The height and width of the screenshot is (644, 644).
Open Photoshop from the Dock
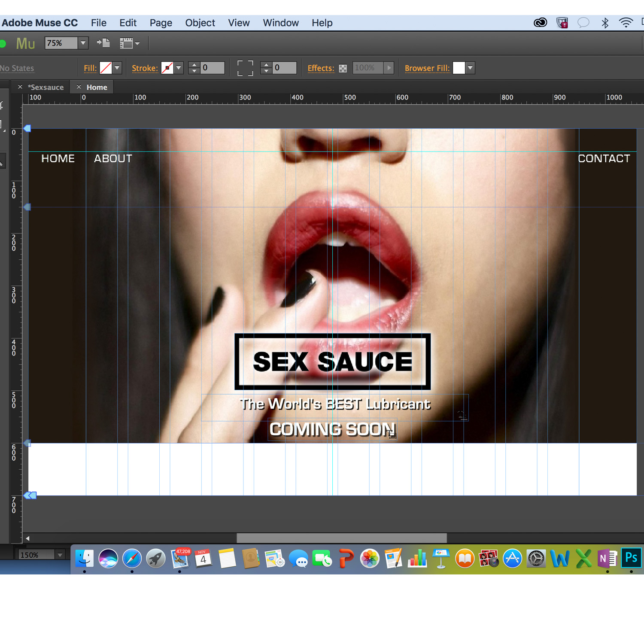[x=631, y=559]
